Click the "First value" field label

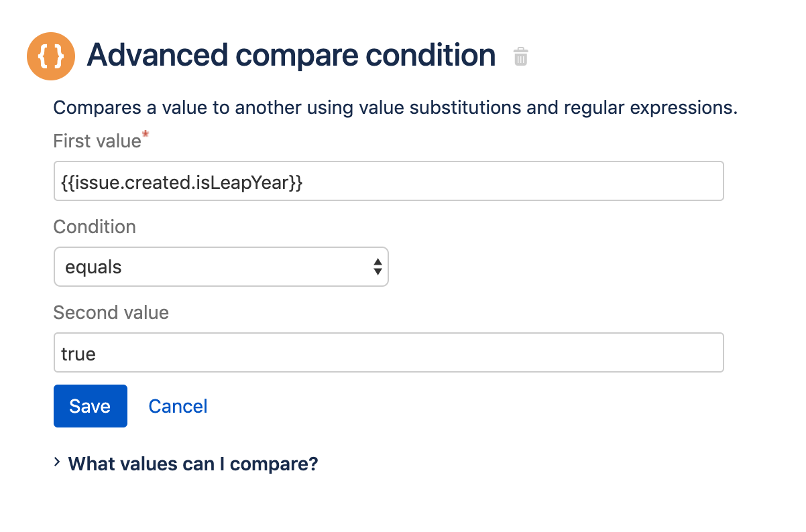(97, 141)
